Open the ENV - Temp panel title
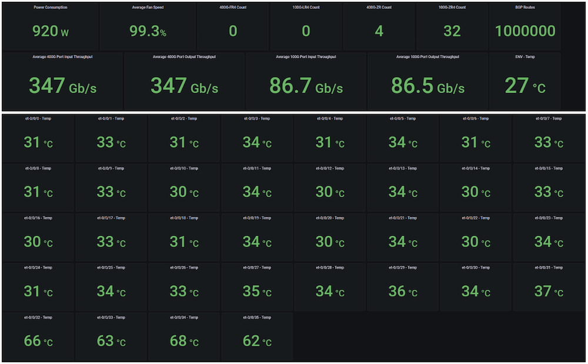Screen dimensions: 588x364 tap(525, 57)
